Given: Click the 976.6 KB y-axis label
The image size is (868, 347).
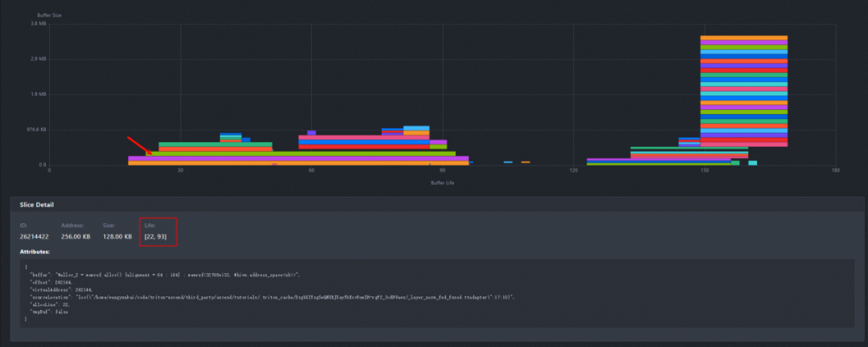Looking at the screenshot, I should [36, 130].
